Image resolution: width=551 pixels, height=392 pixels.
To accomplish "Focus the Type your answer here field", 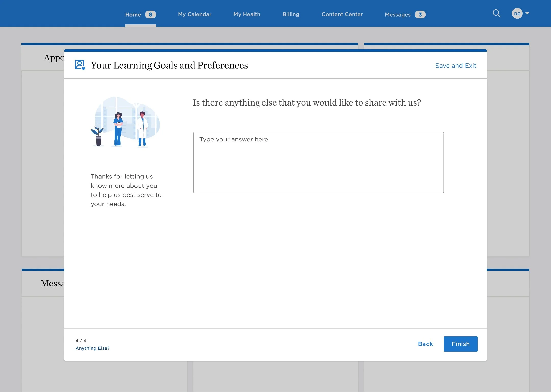I will coord(318,162).
